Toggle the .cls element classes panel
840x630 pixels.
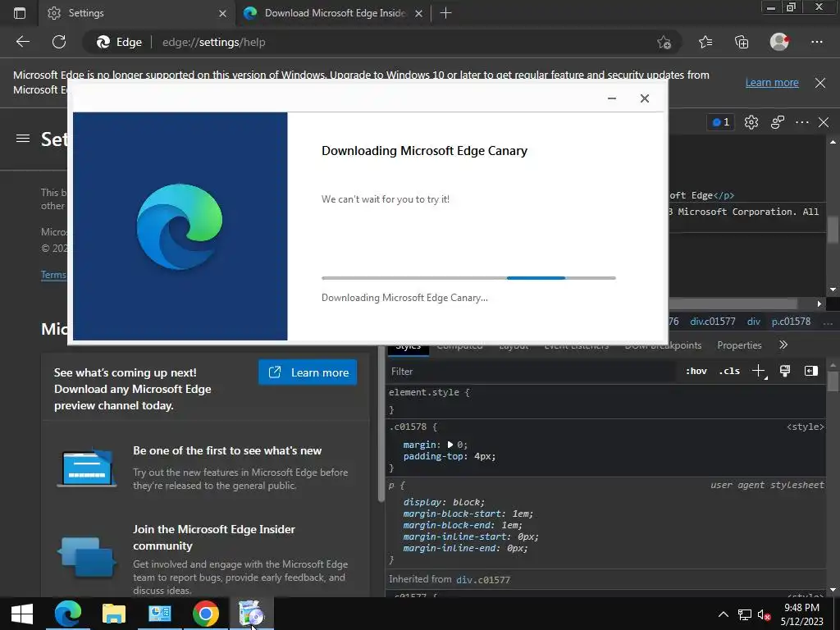(x=729, y=372)
